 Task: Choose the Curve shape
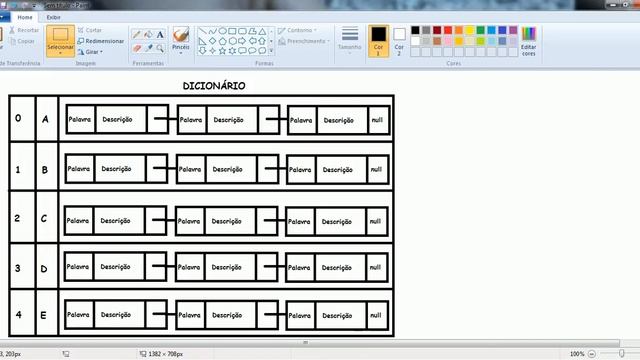tap(213, 31)
